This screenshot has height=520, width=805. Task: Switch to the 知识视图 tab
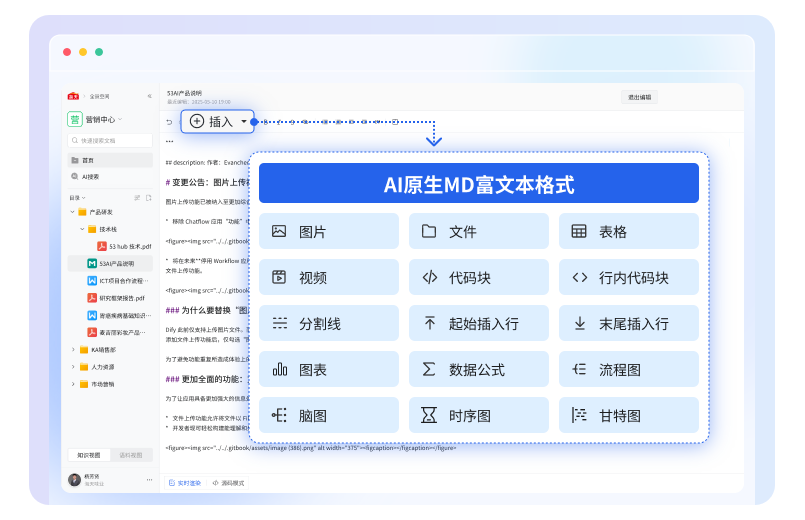89,455
